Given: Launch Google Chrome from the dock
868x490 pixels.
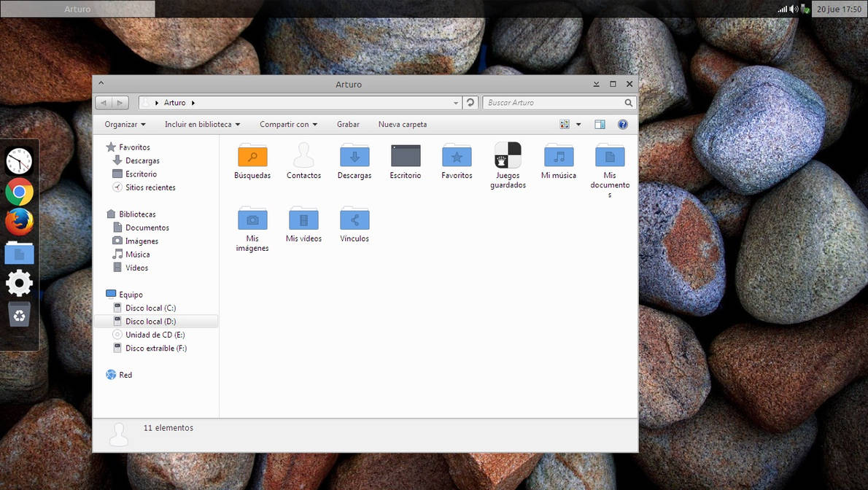Looking at the screenshot, I should point(18,192).
